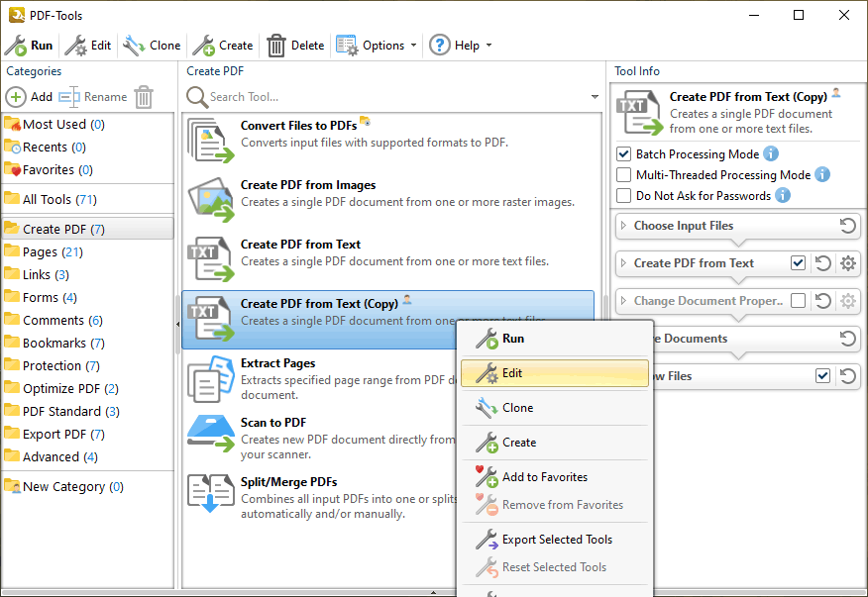The height and width of the screenshot is (597, 868).
Task: Click the Split/Merge PDFs tool icon
Action: [210, 492]
